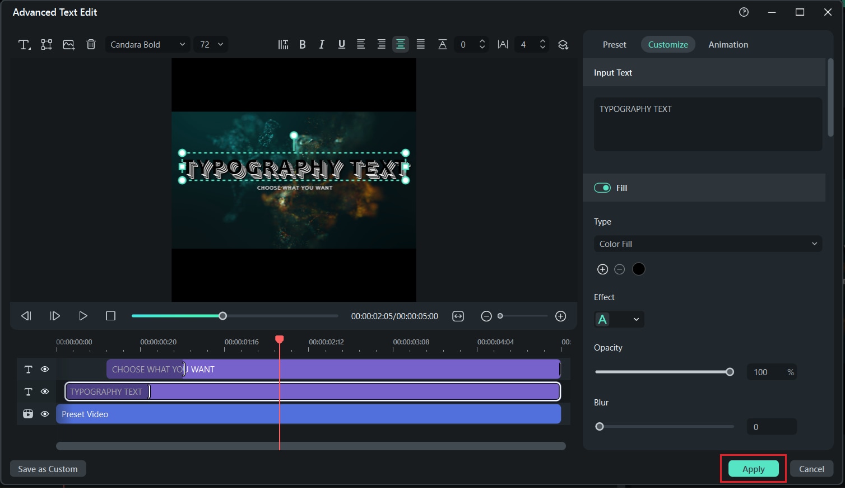Align text left

361,44
